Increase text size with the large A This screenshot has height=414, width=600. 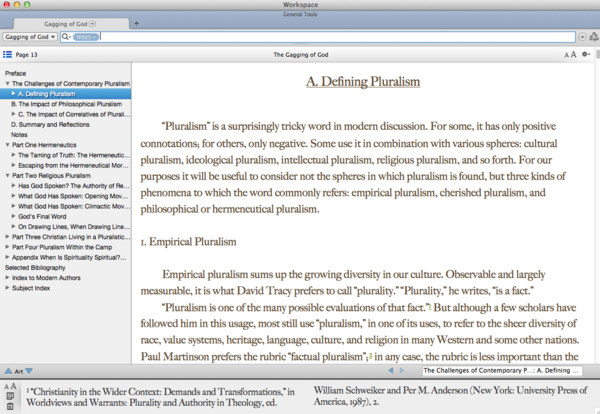(x=573, y=55)
